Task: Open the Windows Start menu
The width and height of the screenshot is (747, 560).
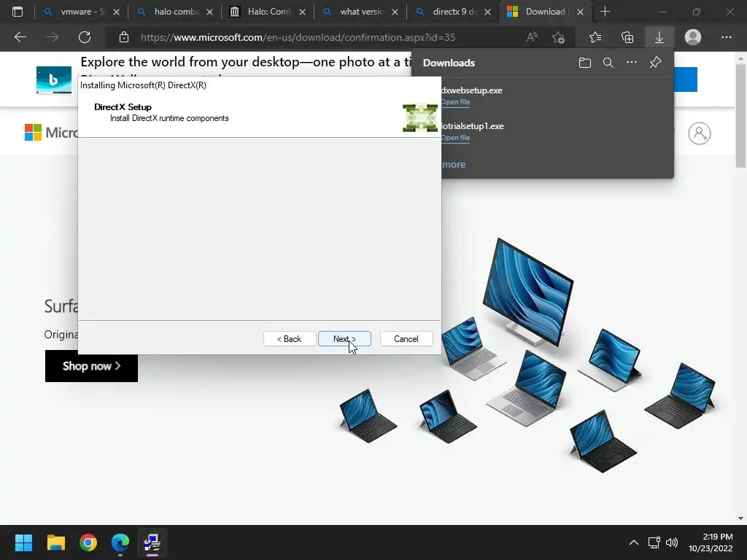Action: click(23, 542)
